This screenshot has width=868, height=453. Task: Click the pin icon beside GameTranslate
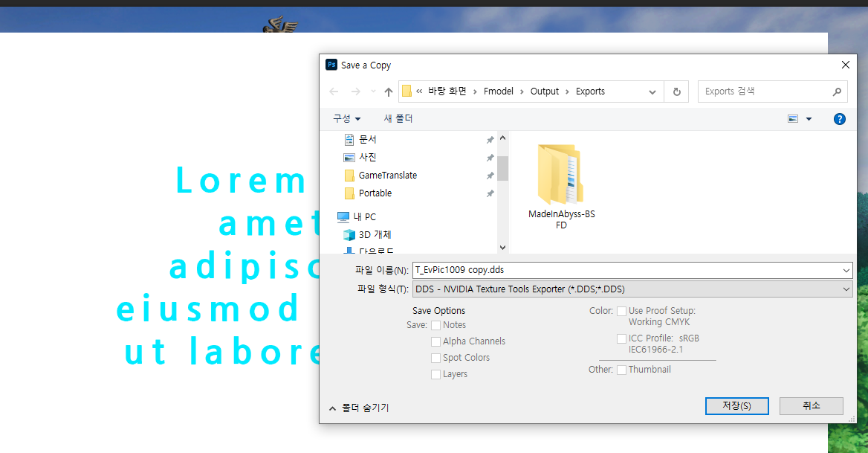[x=490, y=176]
